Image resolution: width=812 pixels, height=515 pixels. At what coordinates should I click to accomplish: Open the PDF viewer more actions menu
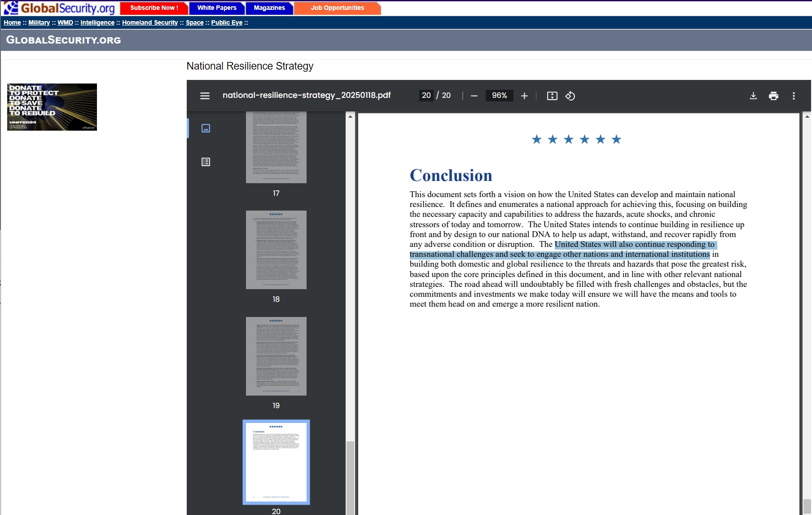point(794,96)
